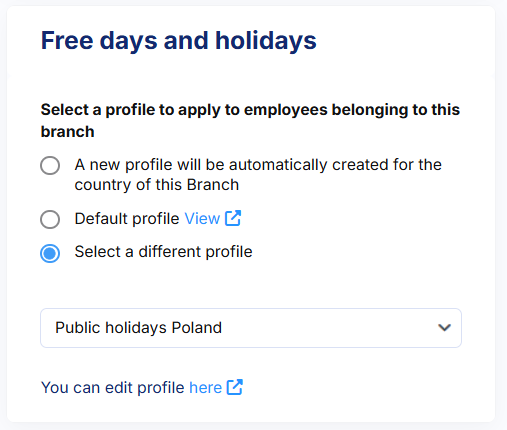Follow the here link to edit profile
The width and height of the screenshot is (507, 430).
coord(205,388)
